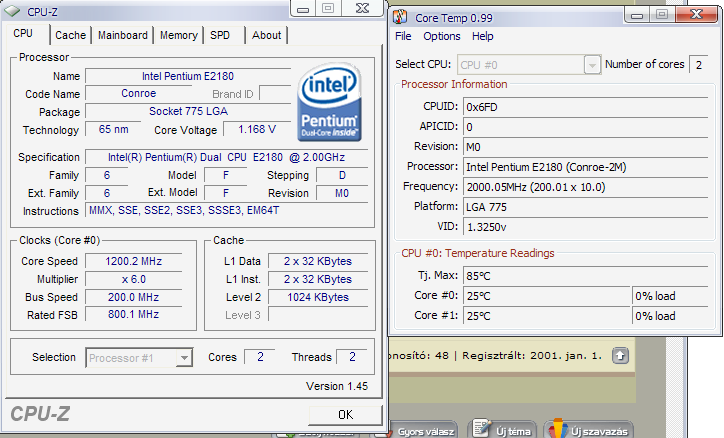Screen dimensions: 724x438
Task: Click the Technology value 65 nm
Action: [114, 130]
